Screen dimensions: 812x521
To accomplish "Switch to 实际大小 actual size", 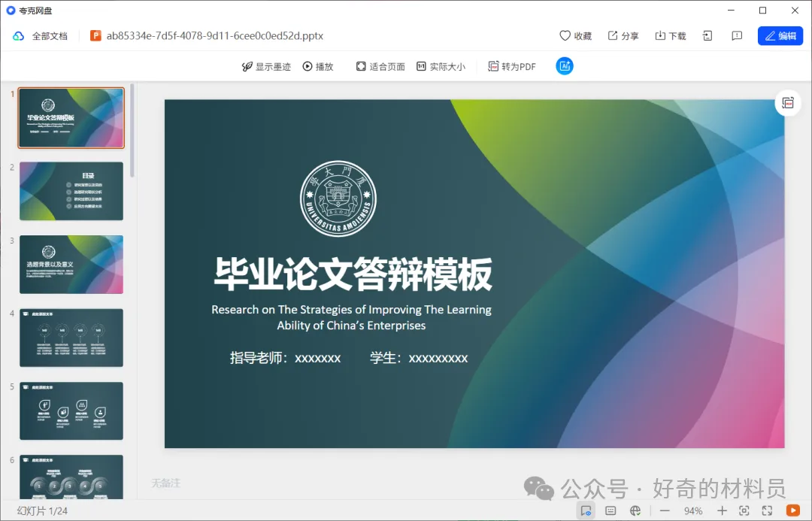I will pyautogui.click(x=441, y=66).
